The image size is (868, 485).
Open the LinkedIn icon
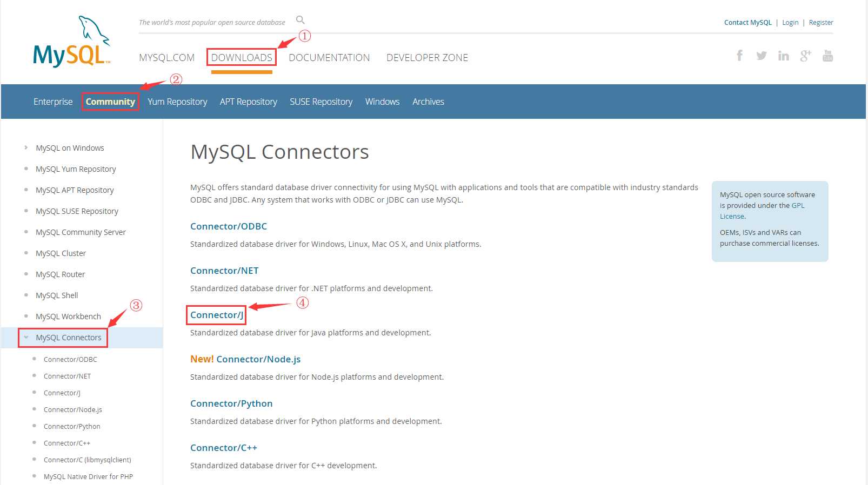tap(783, 55)
